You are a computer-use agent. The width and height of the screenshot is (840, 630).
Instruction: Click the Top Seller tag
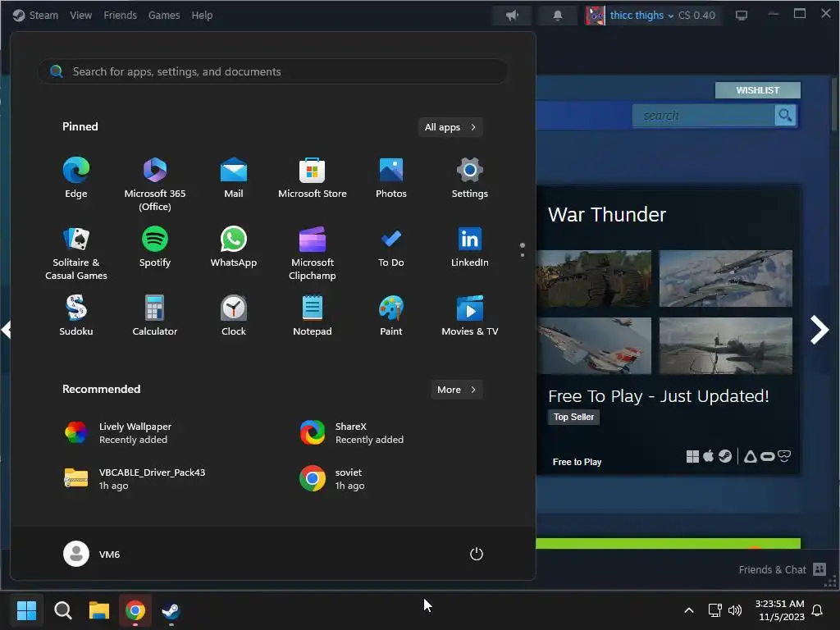coord(573,417)
